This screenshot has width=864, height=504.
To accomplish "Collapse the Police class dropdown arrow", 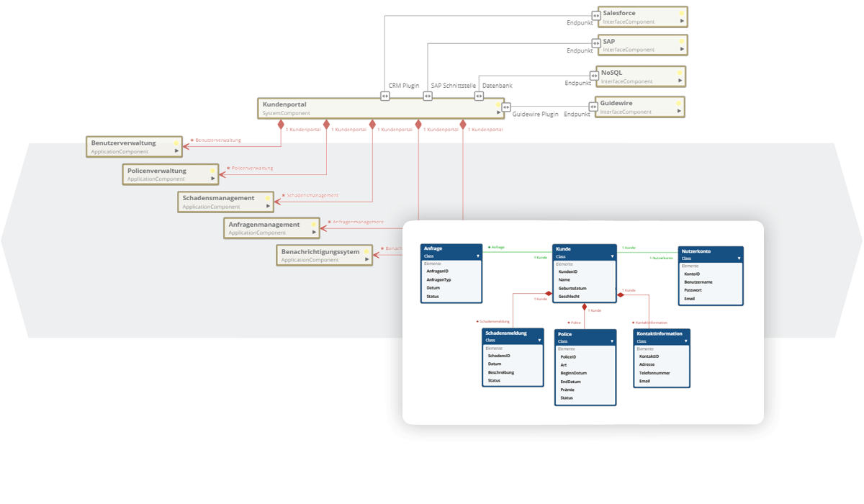I will click(x=612, y=341).
